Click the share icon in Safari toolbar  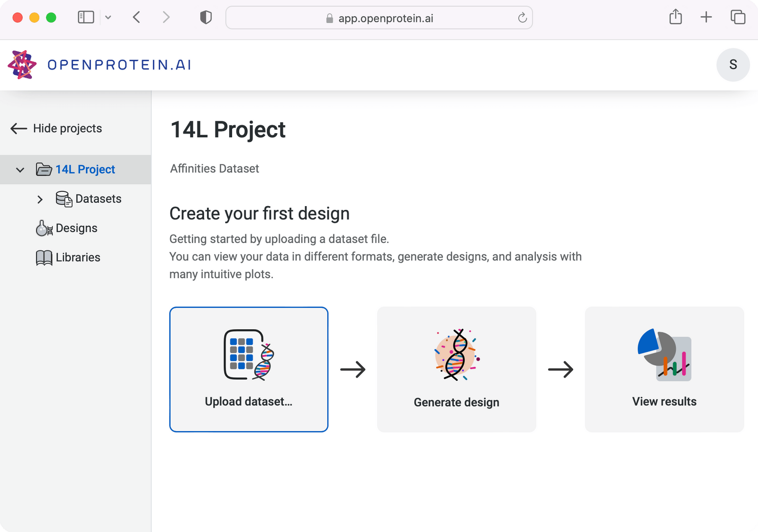click(x=675, y=17)
